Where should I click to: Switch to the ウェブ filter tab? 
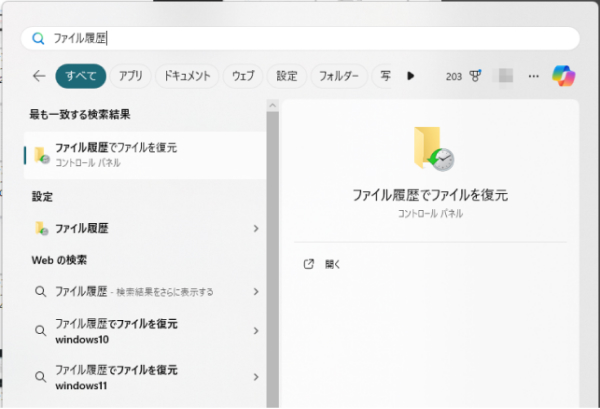click(243, 76)
